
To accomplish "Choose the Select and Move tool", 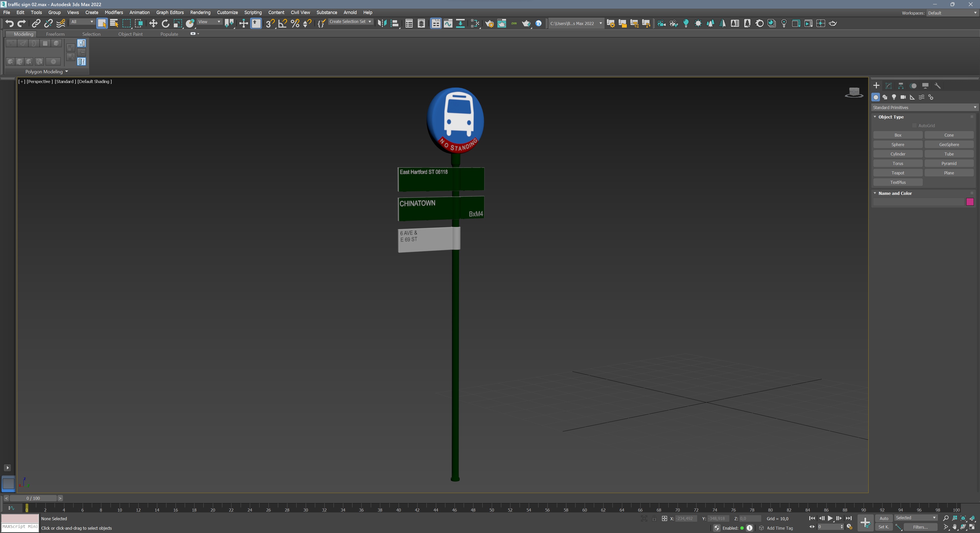I will 153,23.
